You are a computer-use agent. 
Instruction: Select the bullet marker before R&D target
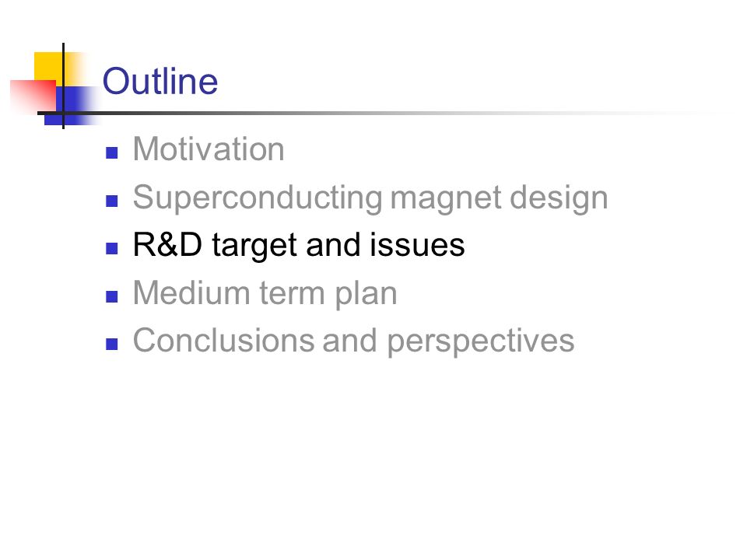pyautogui.click(x=111, y=249)
